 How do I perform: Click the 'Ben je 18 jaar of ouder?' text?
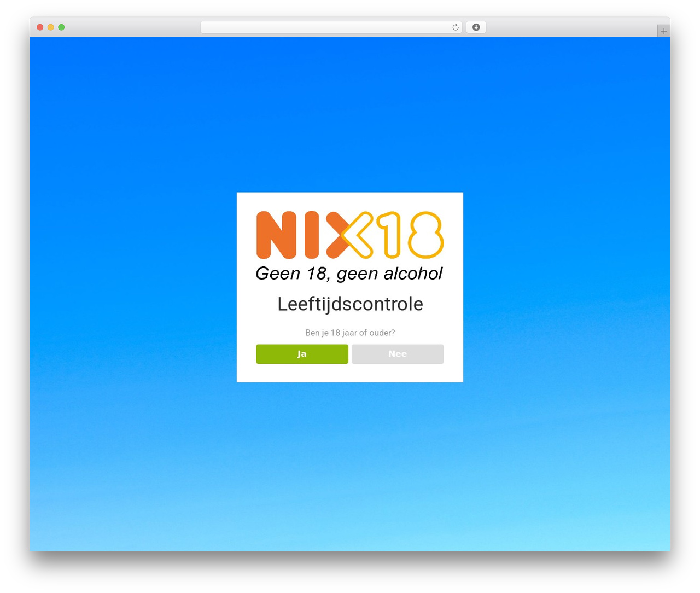(350, 333)
